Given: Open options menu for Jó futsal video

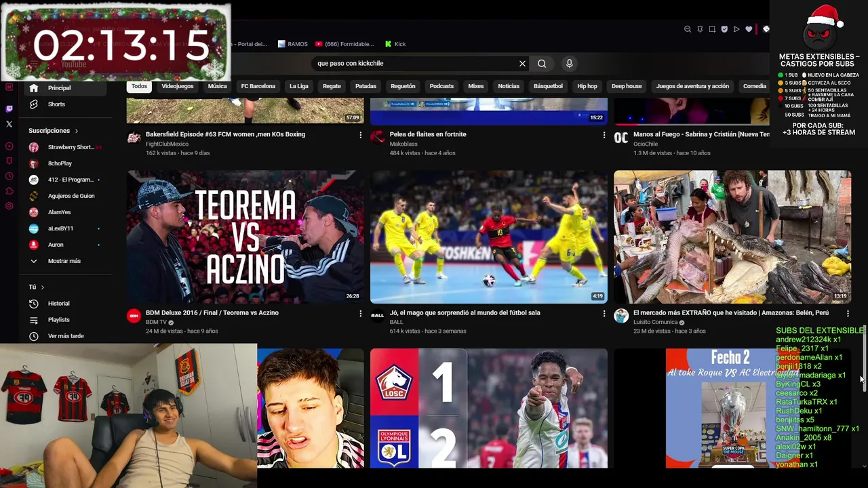Looking at the screenshot, I should click(x=604, y=314).
